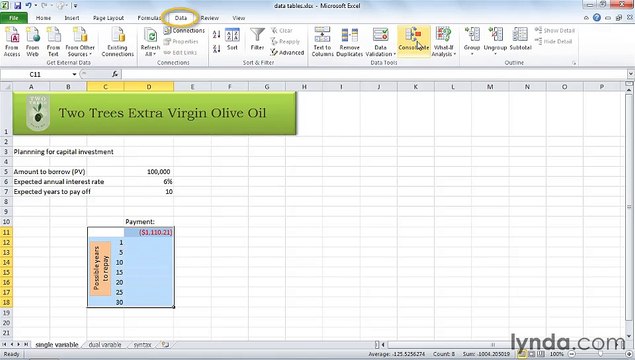Viewport: 635px width, 360px height.
Task: Click the From Web import icon
Action: [x=32, y=41]
